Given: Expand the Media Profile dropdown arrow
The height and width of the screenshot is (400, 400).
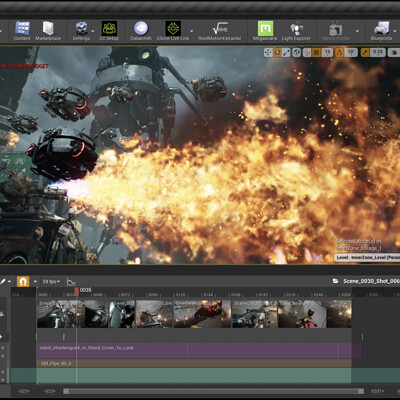Looking at the screenshot, I should [x=357, y=31].
